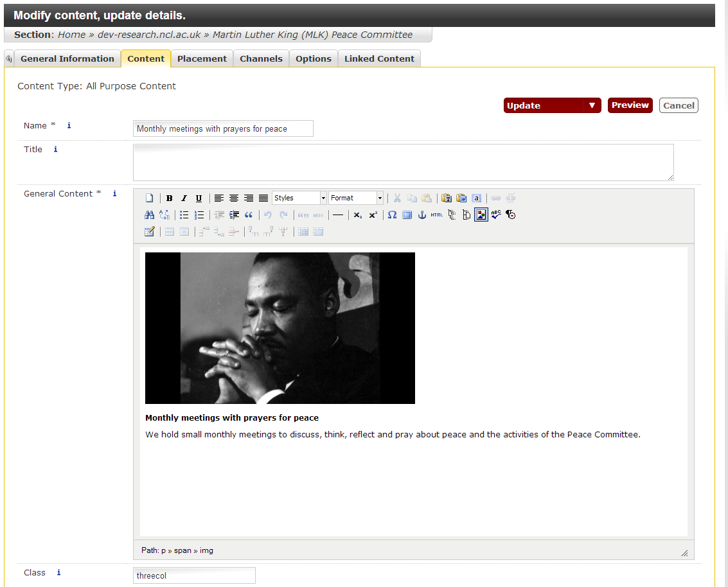Image resolution: width=728 pixels, height=587 pixels.
Task: Insert a special character with the Omega icon
Action: click(392, 215)
